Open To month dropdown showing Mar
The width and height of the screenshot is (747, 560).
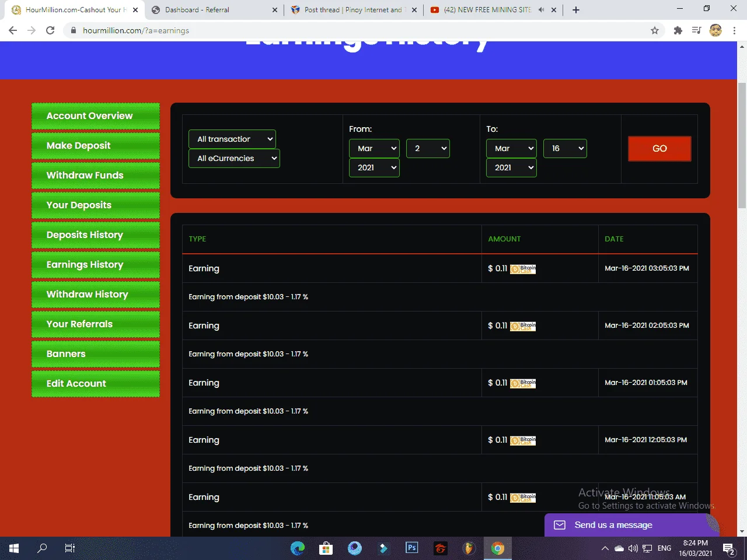511,148
